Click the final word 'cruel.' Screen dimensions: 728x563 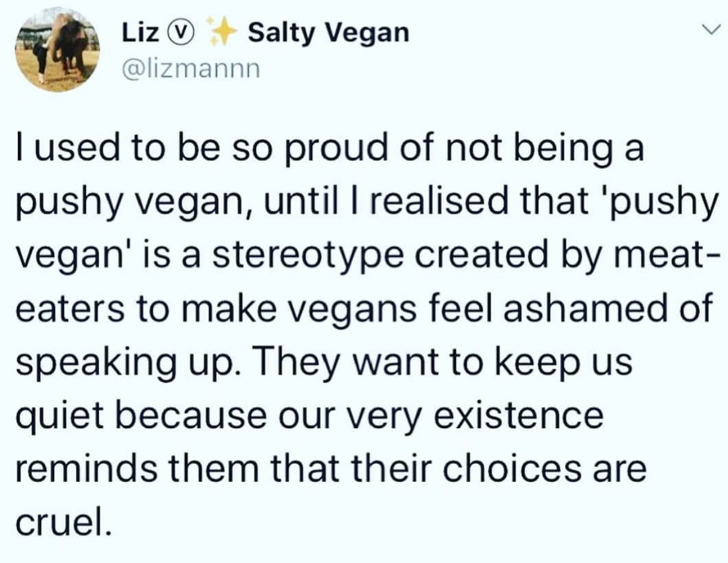[61, 521]
